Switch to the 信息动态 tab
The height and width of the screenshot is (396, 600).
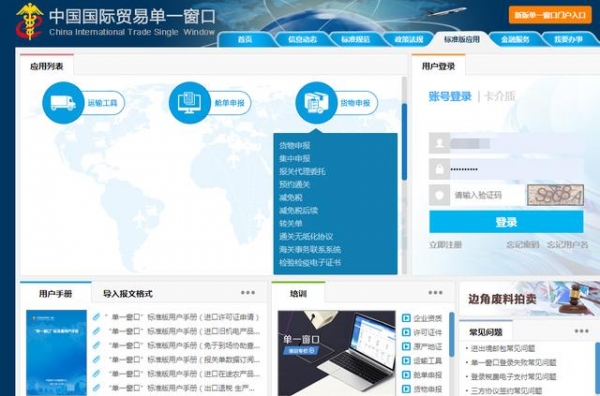tap(302, 39)
